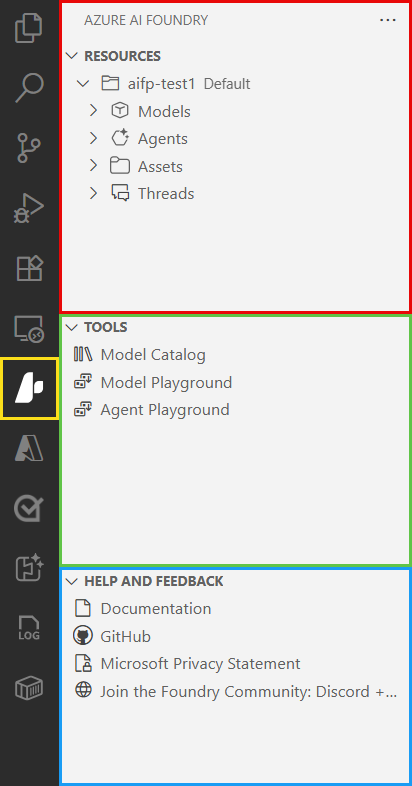Open the Source Control view icon
This screenshot has height=786, width=412.
[29, 147]
